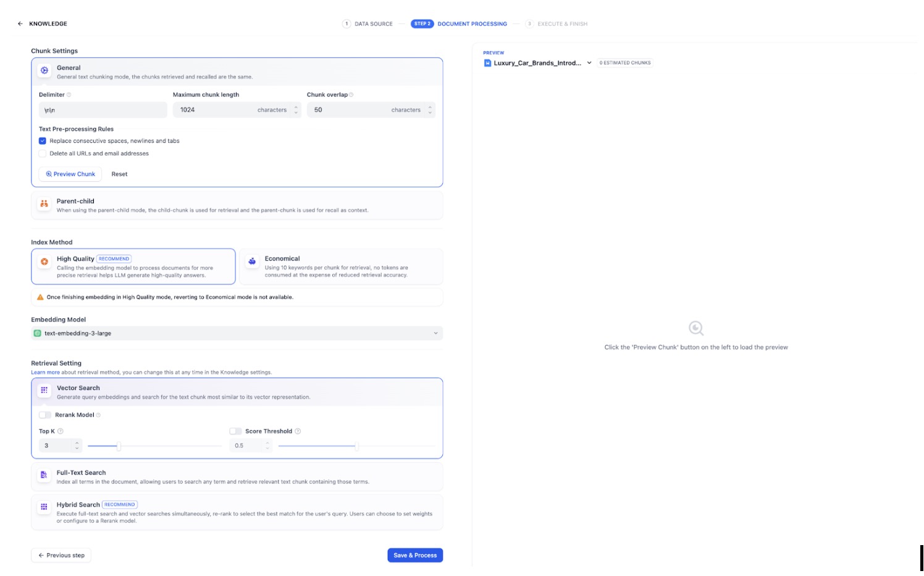Click the Maximum chunk length stepper arrows
This screenshot has height=576, width=924.
(296, 110)
